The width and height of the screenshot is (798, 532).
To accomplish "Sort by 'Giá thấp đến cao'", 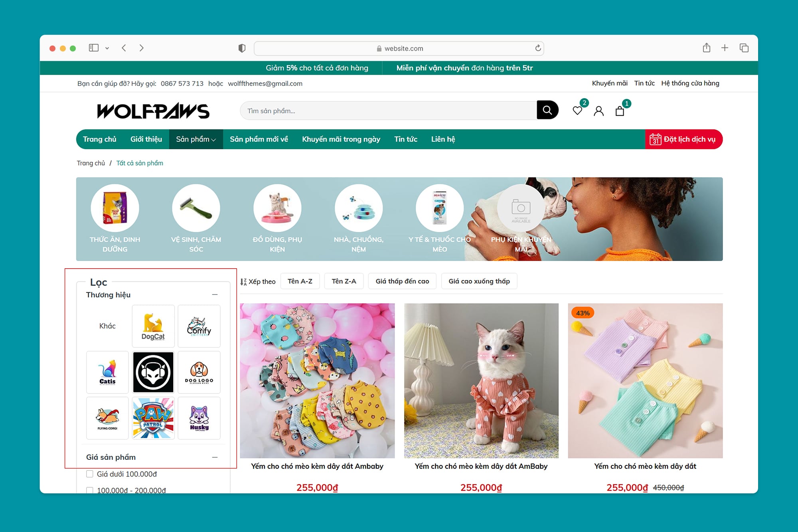I will click(402, 281).
